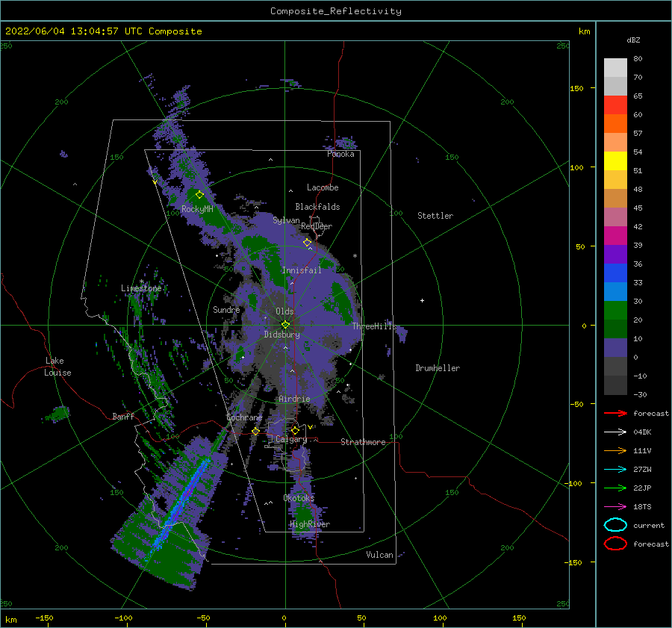This screenshot has width=672, height=628.
Task: Click the red forecast arrow in the legend
Action: tap(615, 413)
